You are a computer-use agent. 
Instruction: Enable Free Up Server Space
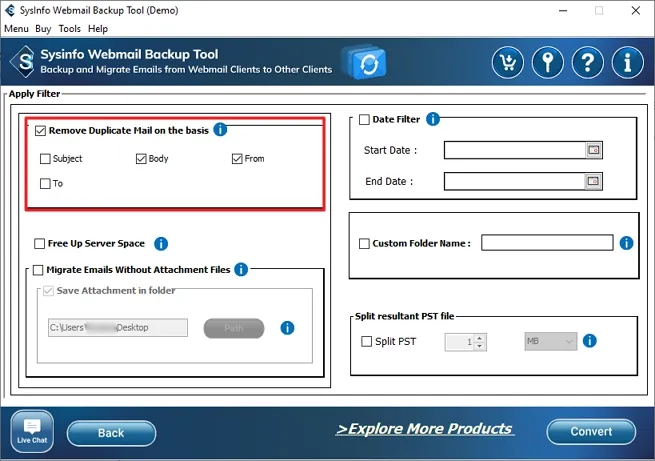(39, 243)
